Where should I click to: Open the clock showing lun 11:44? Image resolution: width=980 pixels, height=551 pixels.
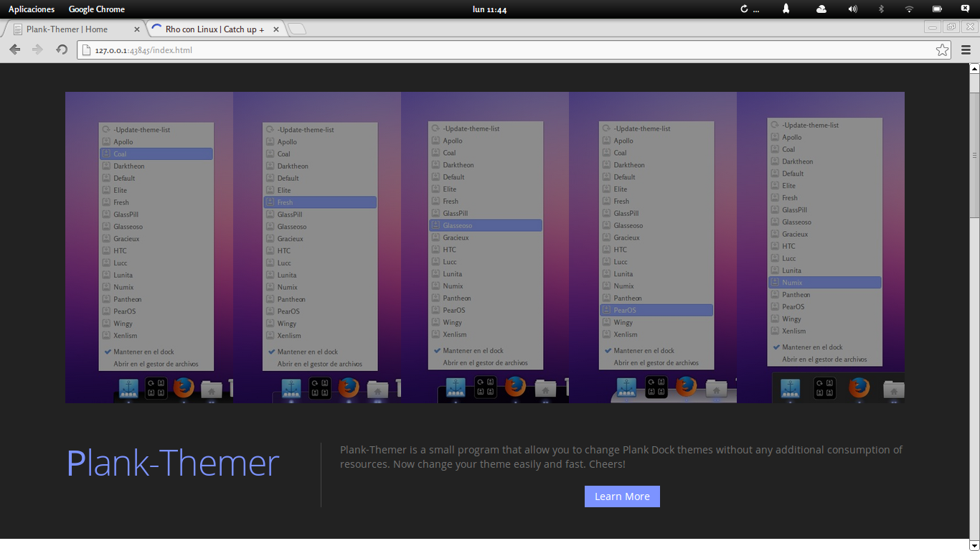point(490,9)
